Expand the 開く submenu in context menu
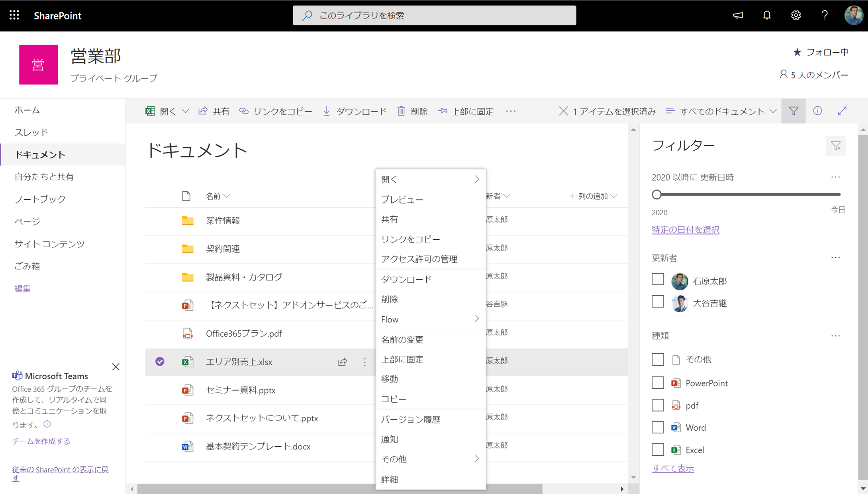This screenshot has width=868, height=494. coord(477,179)
